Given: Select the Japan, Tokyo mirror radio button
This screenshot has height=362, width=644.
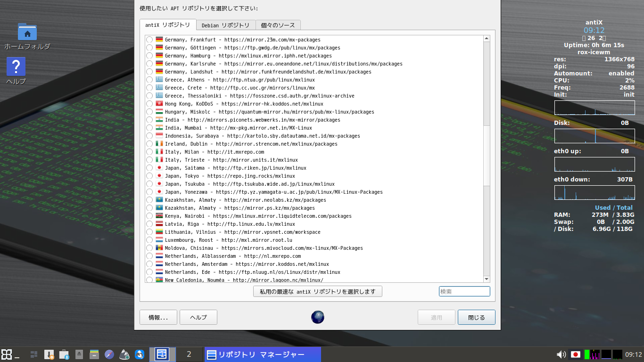Looking at the screenshot, I should coord(149,176).
